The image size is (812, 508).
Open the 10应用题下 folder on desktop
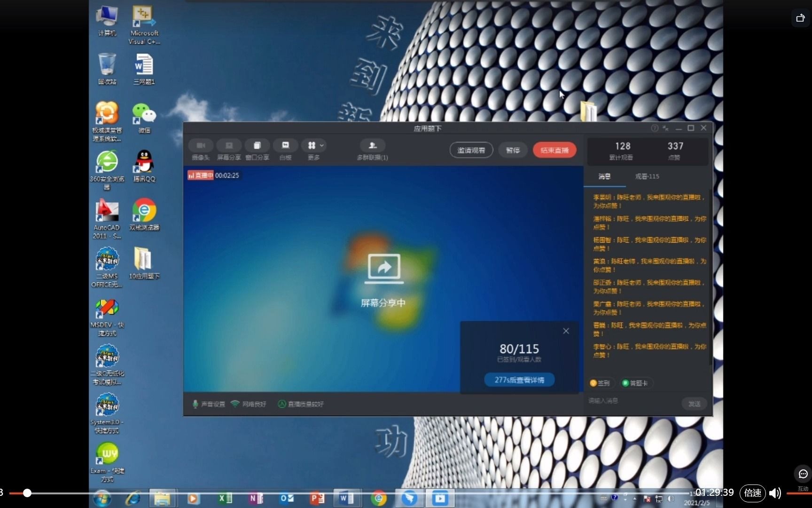coord(144,263)
